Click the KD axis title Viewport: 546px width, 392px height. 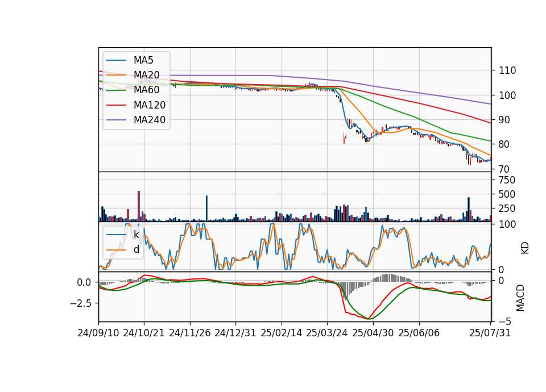pos(525,248)
